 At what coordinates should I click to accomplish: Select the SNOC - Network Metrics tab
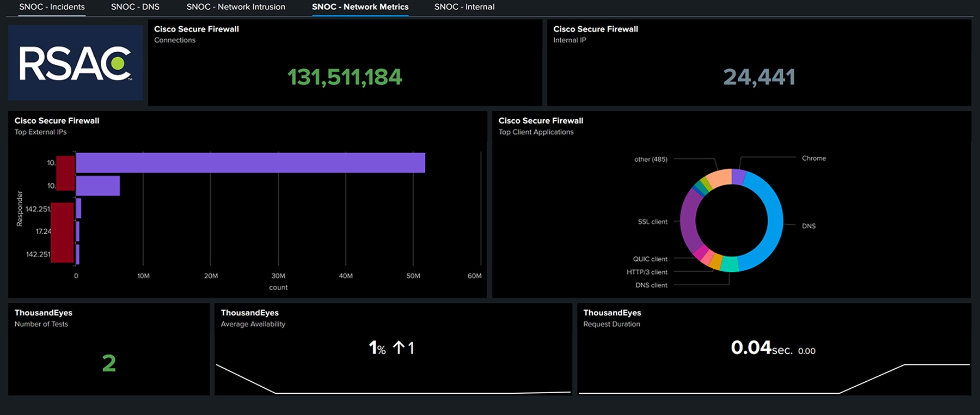pos(360,7)
